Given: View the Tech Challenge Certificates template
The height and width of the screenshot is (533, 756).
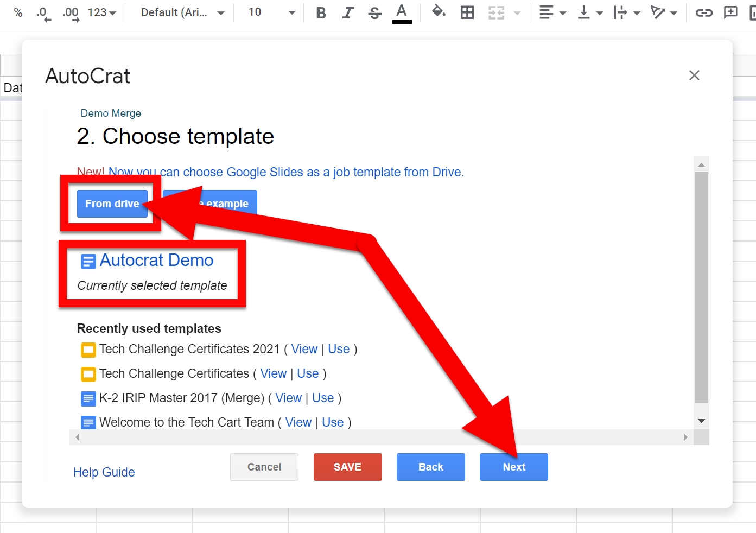Looking at the screenshot, I should point(274,373).
